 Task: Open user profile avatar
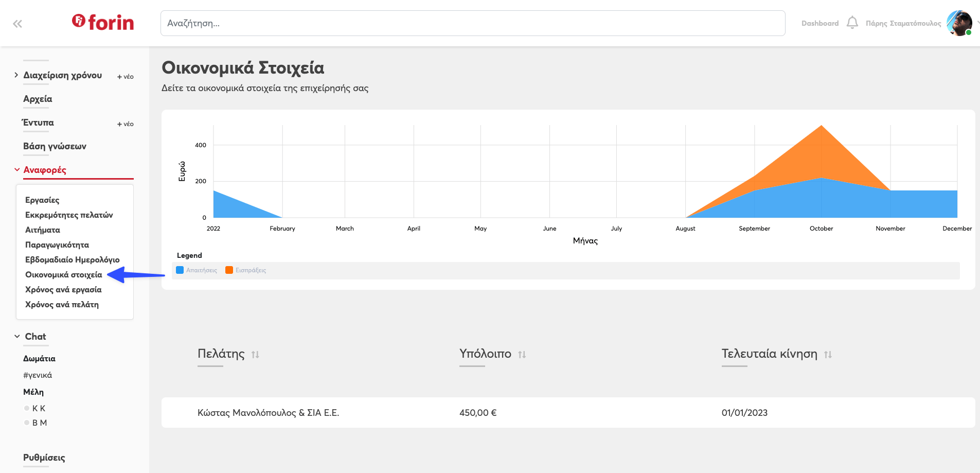959,23
